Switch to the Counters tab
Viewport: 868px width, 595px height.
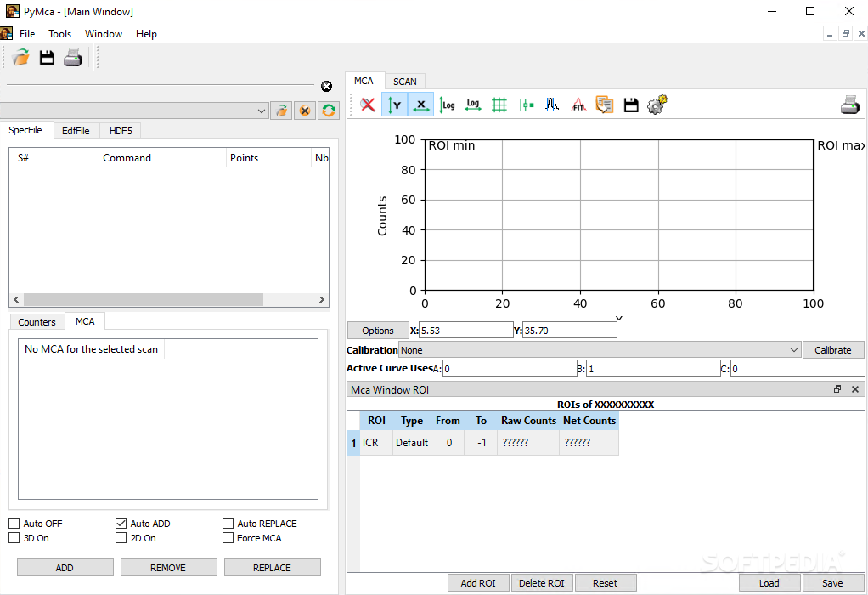point(37,322)
